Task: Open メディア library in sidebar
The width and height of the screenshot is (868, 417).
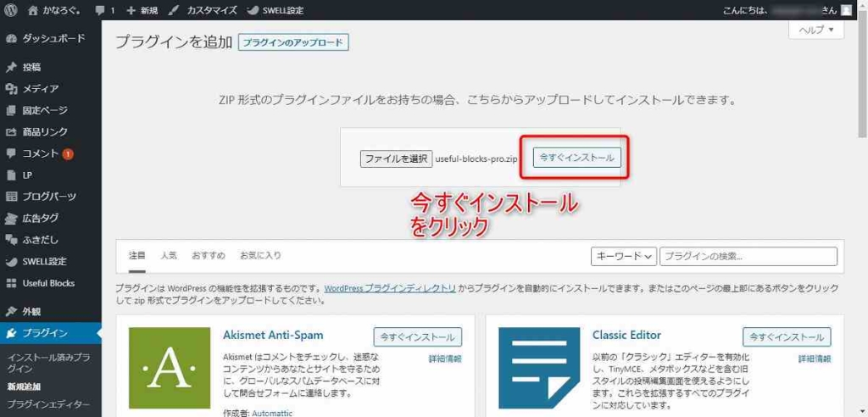Action: tap(40, 88)
